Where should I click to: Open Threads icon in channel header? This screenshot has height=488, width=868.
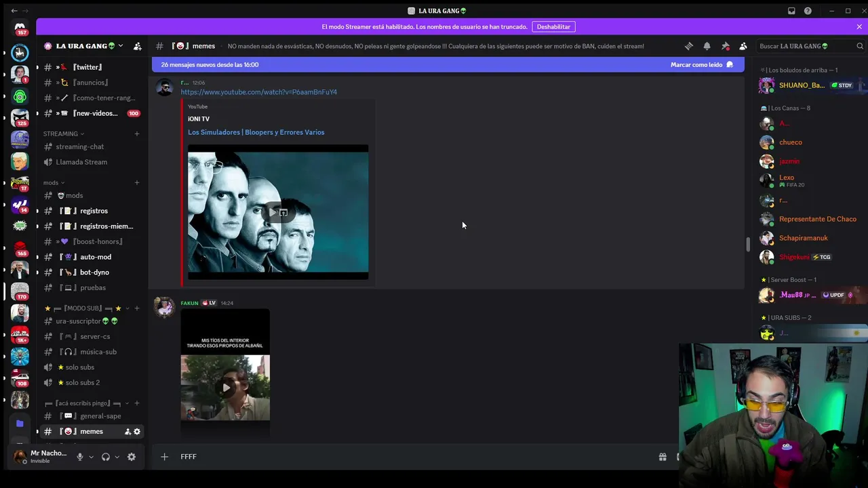[x=689, y=46]
